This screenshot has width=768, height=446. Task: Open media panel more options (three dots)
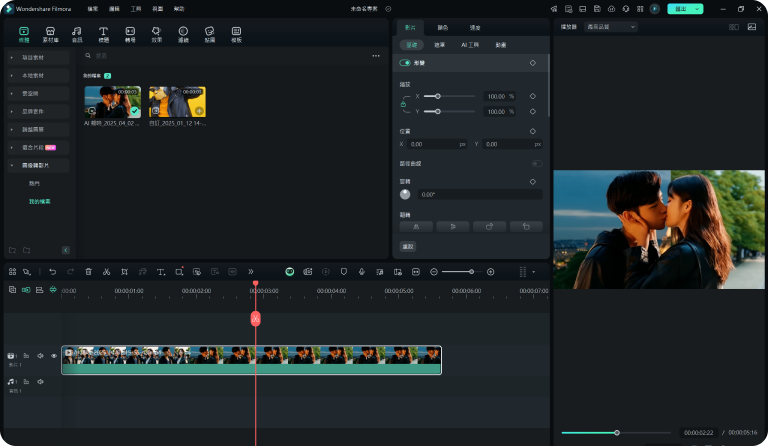coord(376,56)
